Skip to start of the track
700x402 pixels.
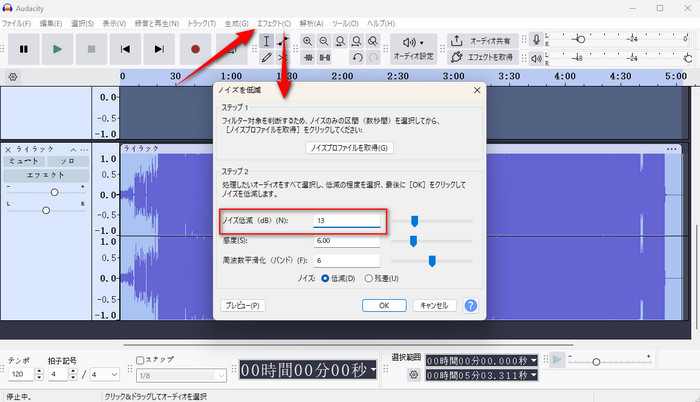click(x=125, y=49)
